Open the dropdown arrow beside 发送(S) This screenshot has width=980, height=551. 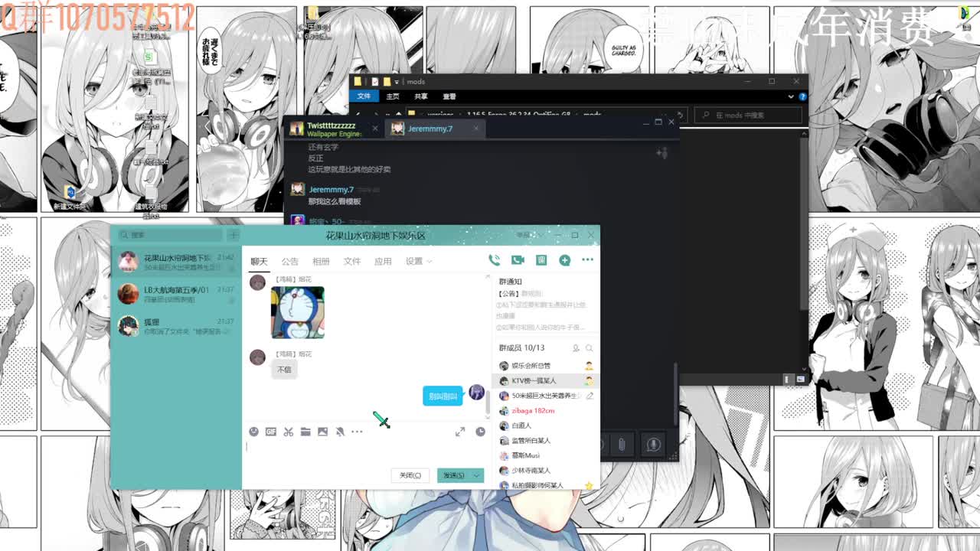(476, 475)
